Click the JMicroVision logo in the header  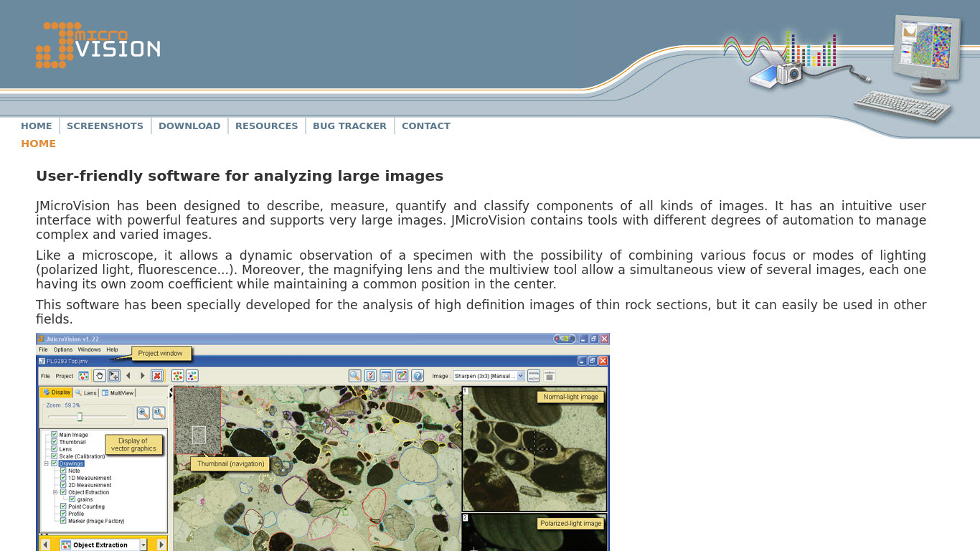98,44
